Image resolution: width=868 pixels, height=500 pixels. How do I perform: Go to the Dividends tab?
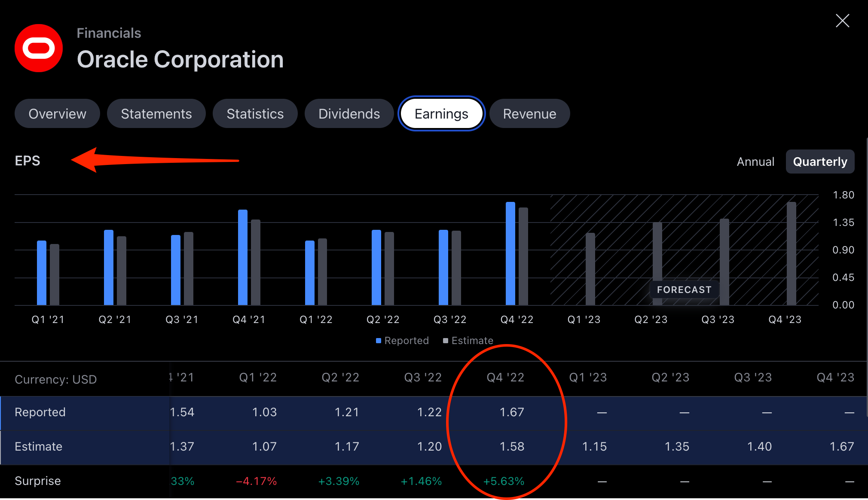pyautogui.click(x=349, y=114)
